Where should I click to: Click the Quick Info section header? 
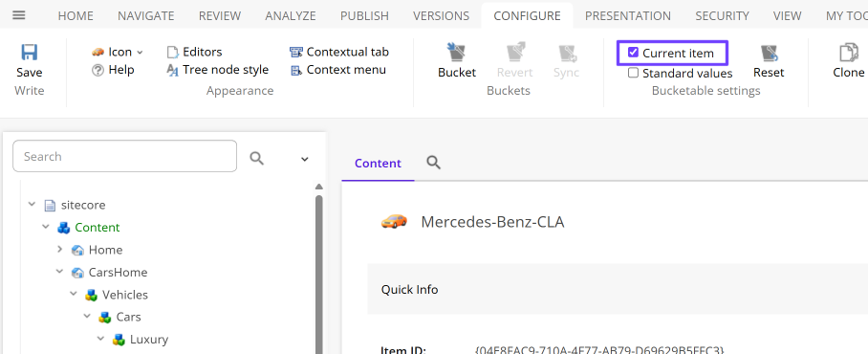click(618, 289)
